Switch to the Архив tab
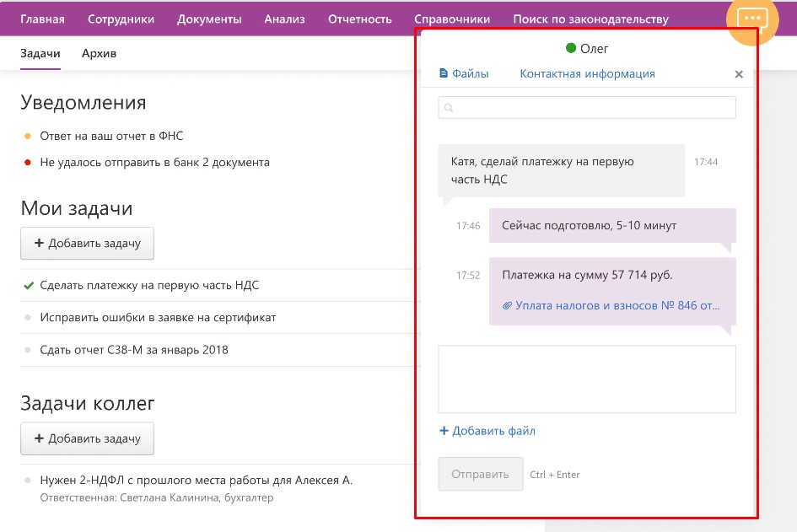Image resolution: width=797 pixels, height=532 pixels. coord(99,54)
